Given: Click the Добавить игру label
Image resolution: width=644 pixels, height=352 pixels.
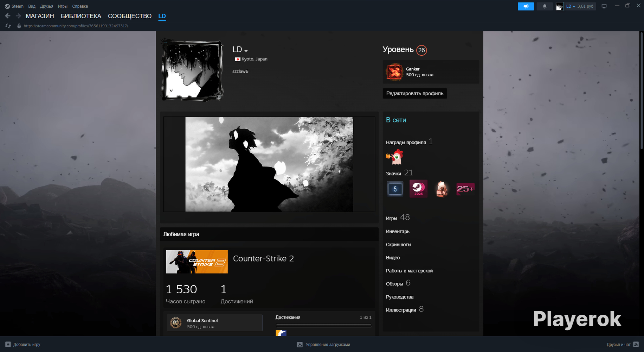Looking at the screenshot, I should point(27,345).
